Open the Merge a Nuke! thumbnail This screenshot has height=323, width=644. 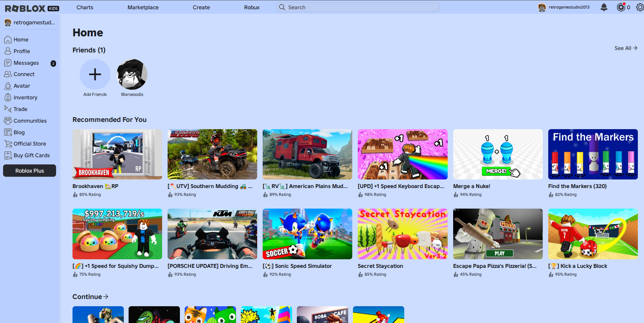[x=498, y=154]
